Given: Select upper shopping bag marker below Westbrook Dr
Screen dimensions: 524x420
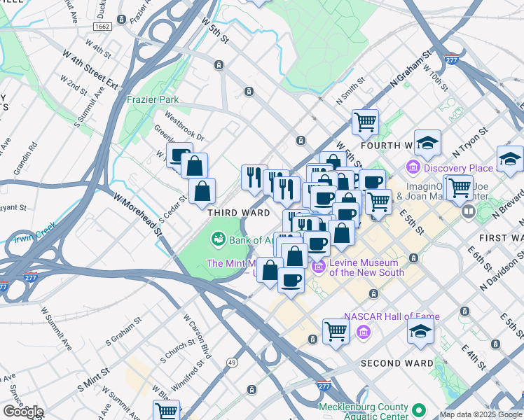Looking at the screenshot, I should click(195, 166).
